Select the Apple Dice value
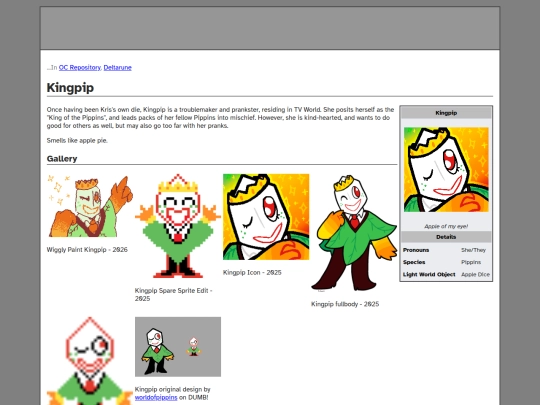This screenshot has height=405, width=540. click(475, 274)
